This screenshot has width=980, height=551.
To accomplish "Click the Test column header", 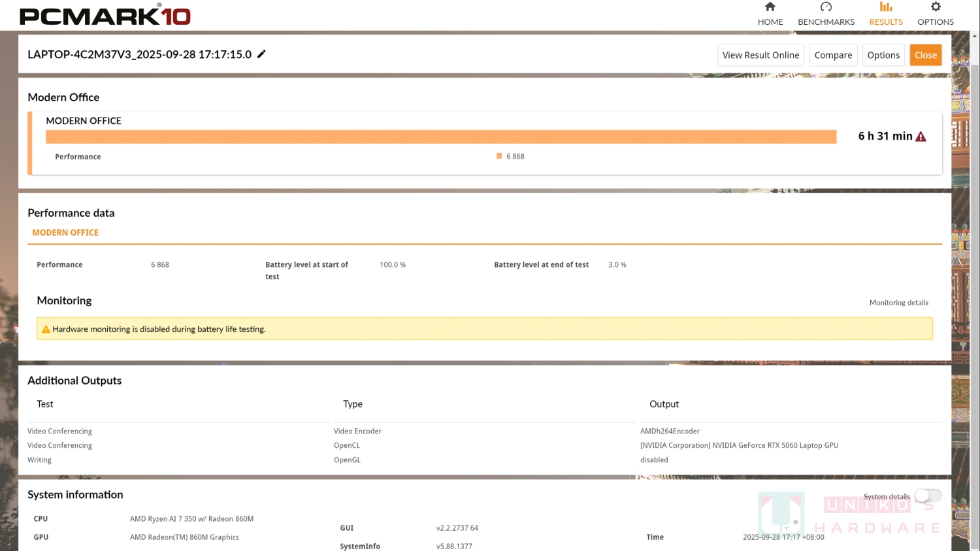I will click(x=45, y=404).
